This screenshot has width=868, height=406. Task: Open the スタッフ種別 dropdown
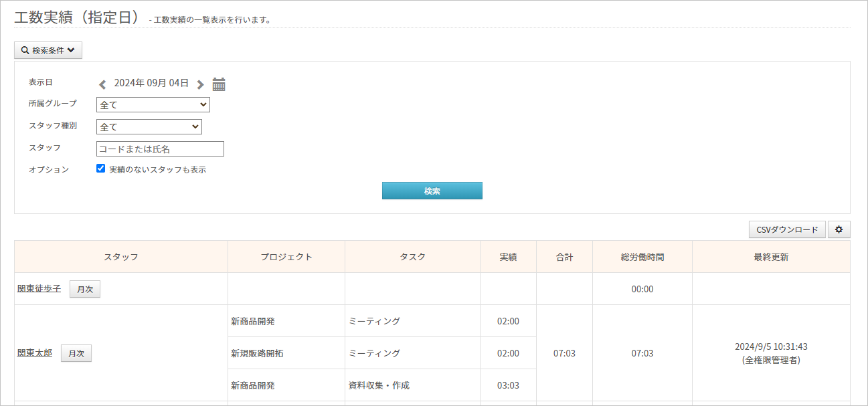click(149, 126)
